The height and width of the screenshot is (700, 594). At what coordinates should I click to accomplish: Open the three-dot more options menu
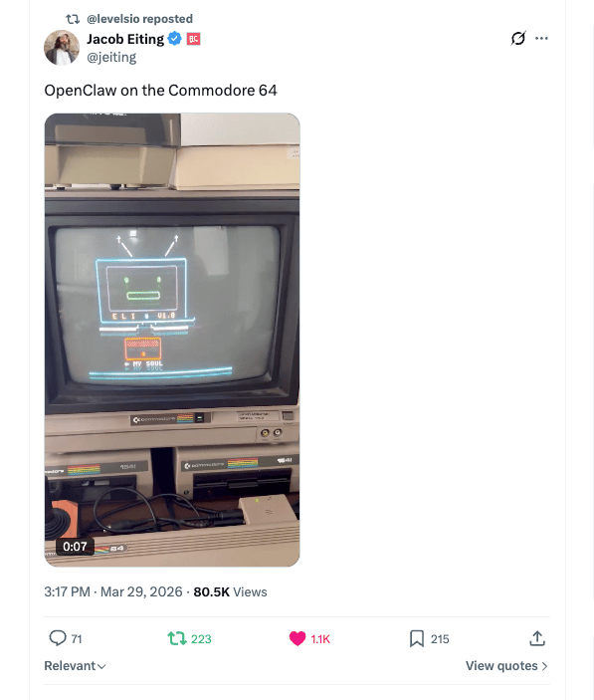point(541,39)
